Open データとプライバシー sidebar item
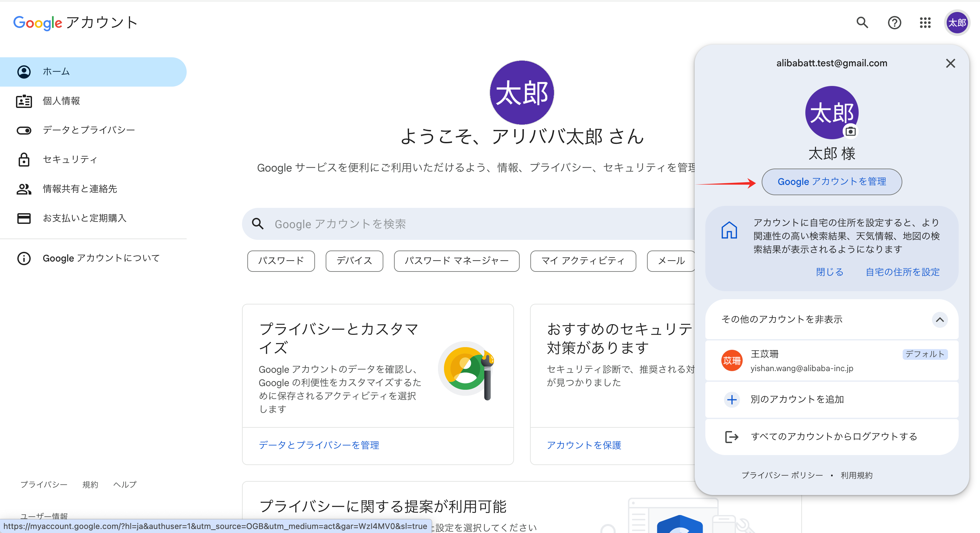Screen dimensions: 980x533 93,130
